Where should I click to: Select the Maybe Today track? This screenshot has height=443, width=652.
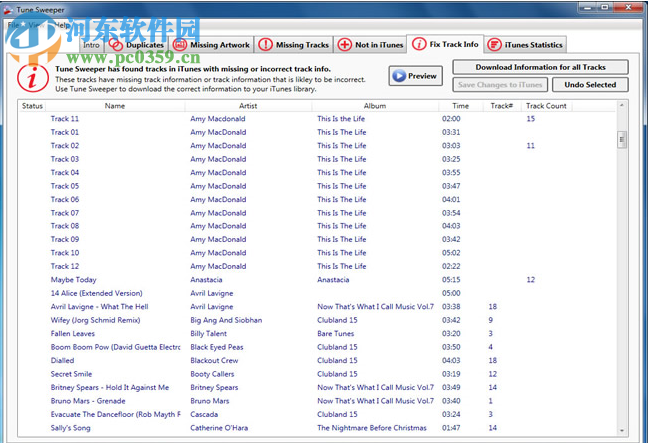pyautogui.click(x=316, y=280)
